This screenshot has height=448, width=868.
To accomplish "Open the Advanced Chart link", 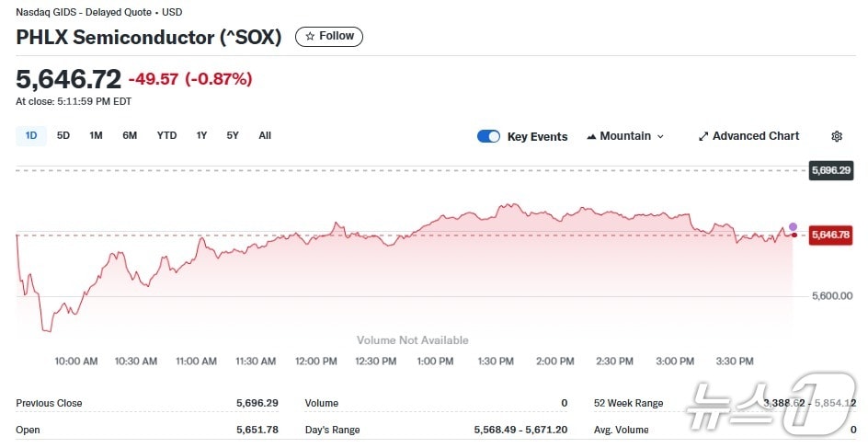I will (755, 136).
